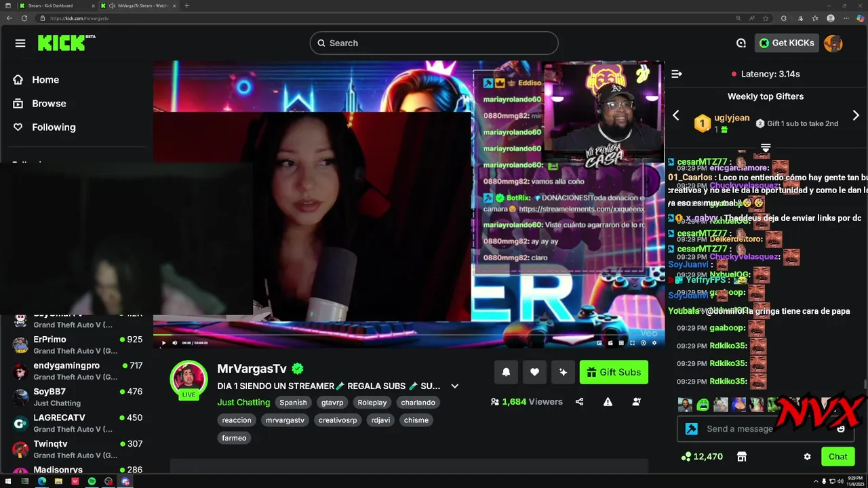This screenshot has width=868, height=488.
Task: Click the sparkle subscribe icon
Action: (563, 372)
